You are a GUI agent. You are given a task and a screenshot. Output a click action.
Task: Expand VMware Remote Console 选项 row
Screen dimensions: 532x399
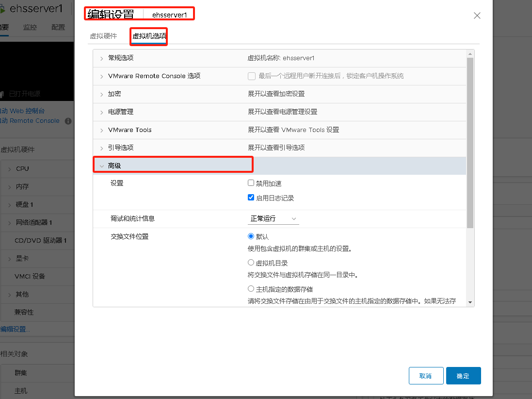point(101,76)
